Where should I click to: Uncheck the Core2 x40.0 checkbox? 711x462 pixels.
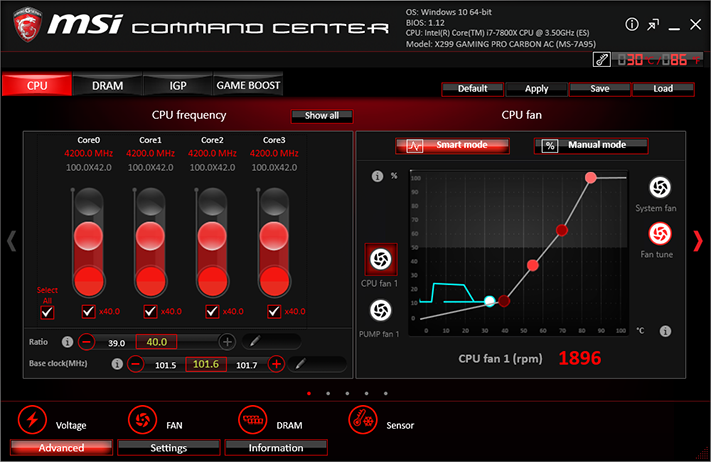212,311
